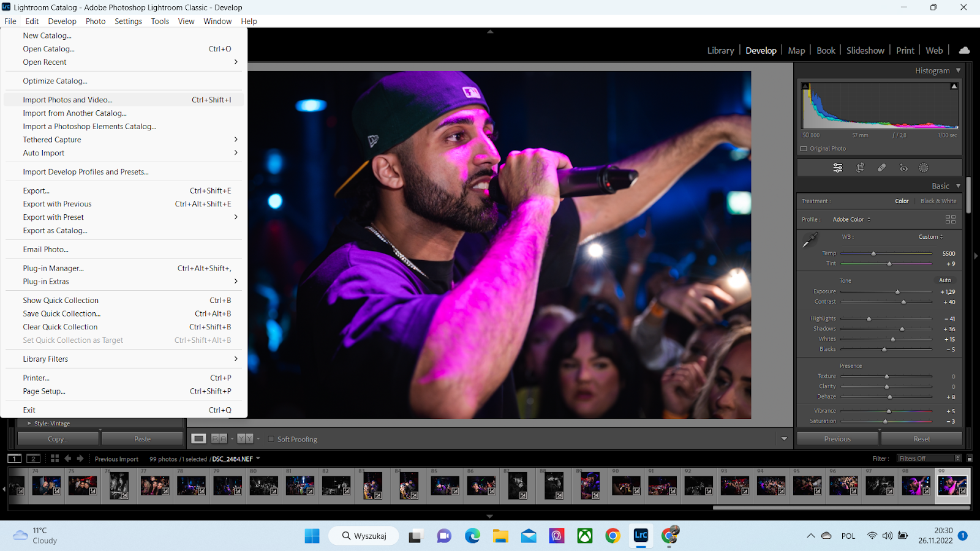Image resolution: width=980 pixels, height=551 pixels.
Task: Toggle highlight clipping indicator in histogram
Action: click(x=954, y=86)
